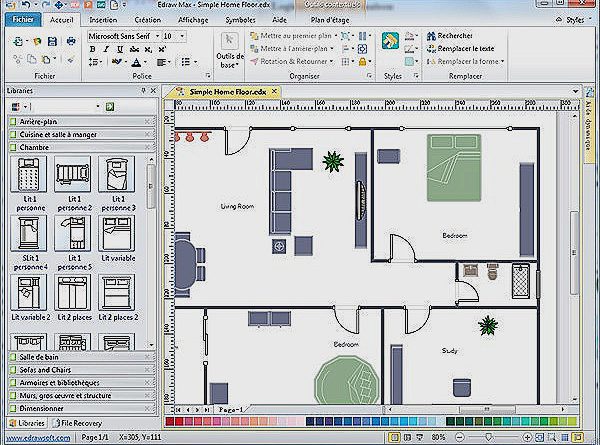Viewport: 600px width, 445px height.
Task: Click the zoom out minus icon
Action: (460, 437)
